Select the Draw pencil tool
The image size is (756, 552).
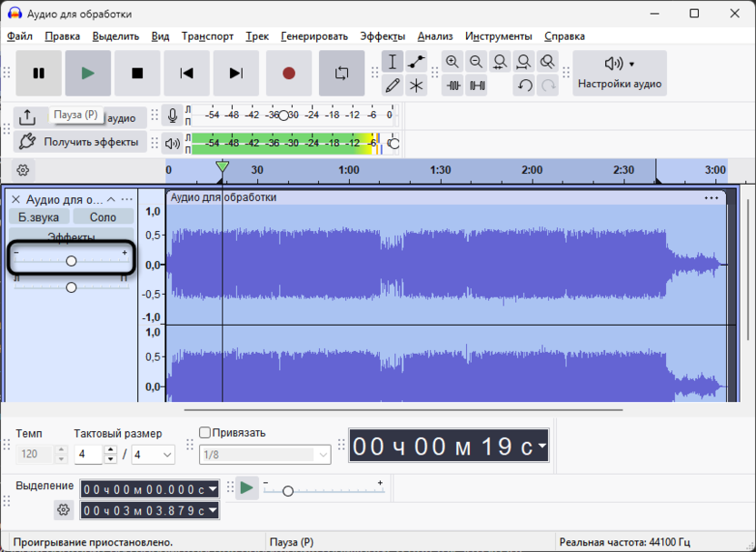point(393,85)
